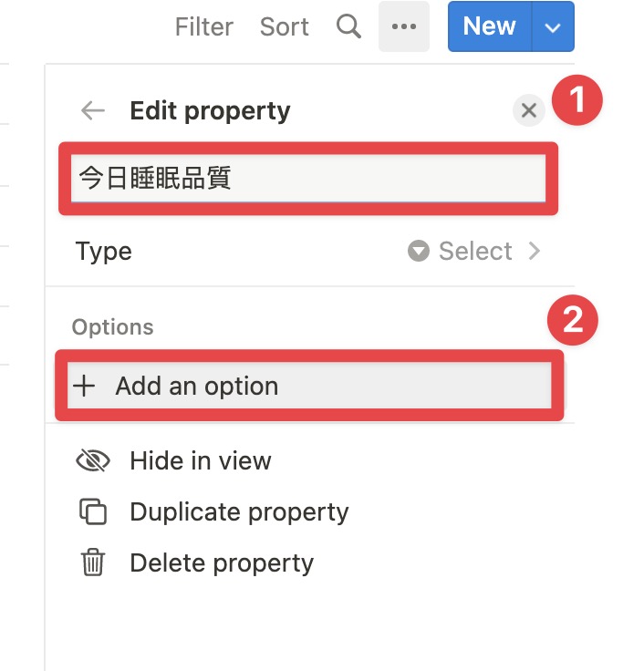Click the duplicate property copy icon
644x671 pixels.
point(93,511)
